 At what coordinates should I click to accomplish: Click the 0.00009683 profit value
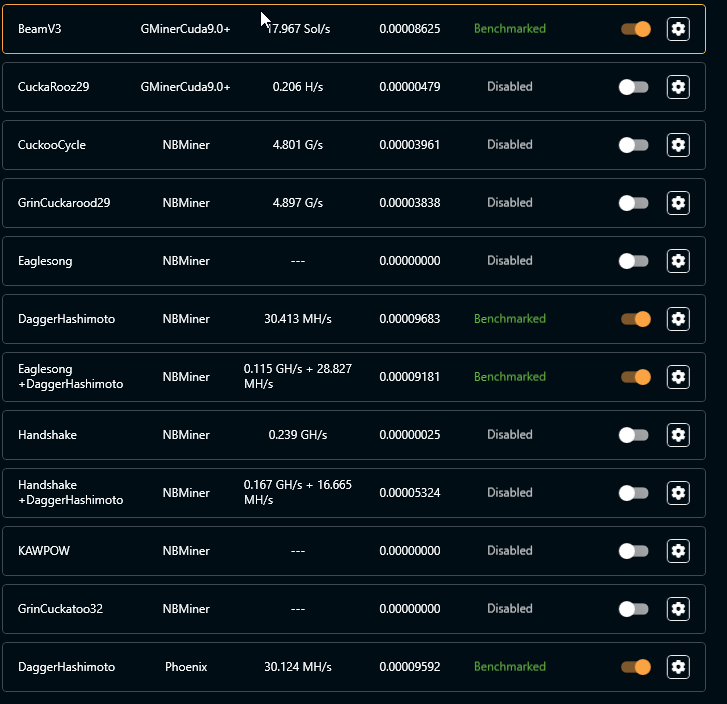pyautogui.click(x=409, y=319)
